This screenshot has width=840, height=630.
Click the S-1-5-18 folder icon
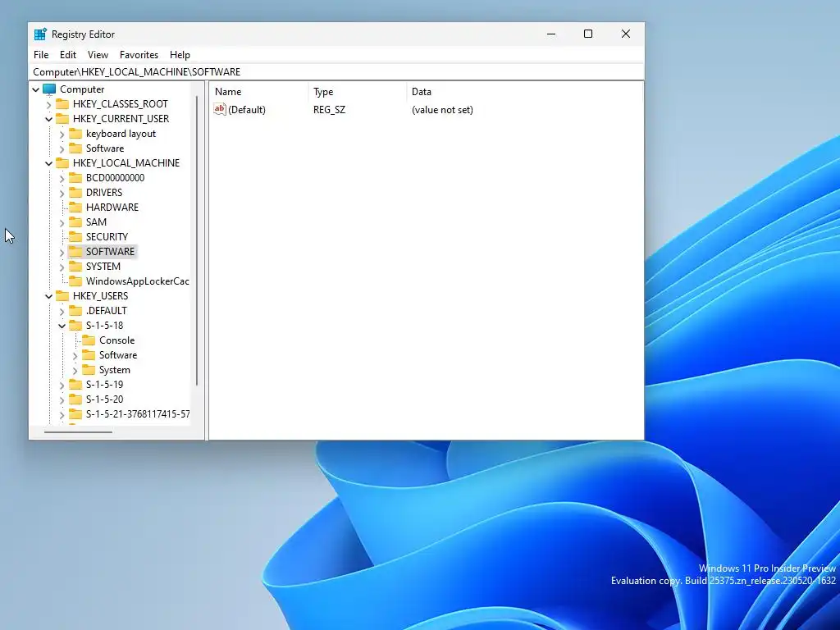[x=75, y=325]
